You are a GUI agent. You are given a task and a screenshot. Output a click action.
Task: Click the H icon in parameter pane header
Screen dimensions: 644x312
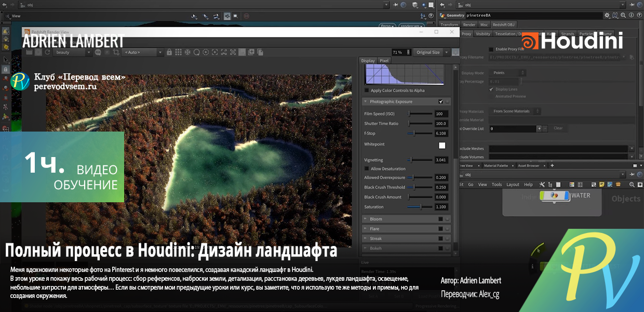coord(615,16)
